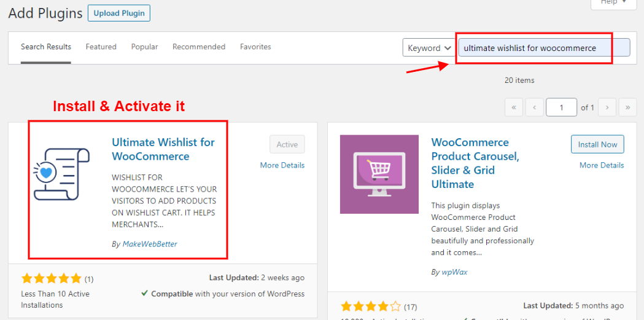Open the Favorites plugins tab
The height and width of the screenshot is (320, 644).
[x=255, y=47]
